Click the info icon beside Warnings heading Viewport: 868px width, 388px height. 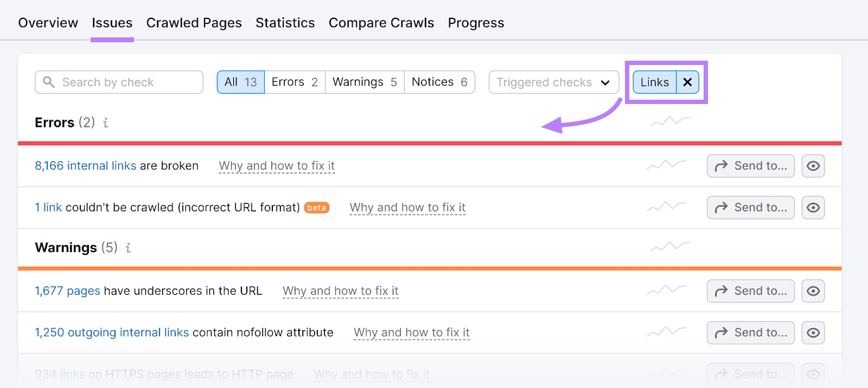(127, 248)
